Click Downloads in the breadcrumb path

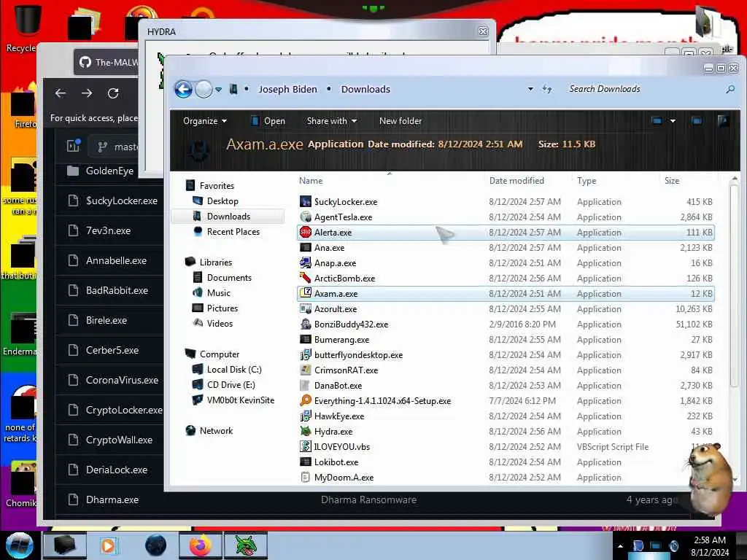coord(365,89)
